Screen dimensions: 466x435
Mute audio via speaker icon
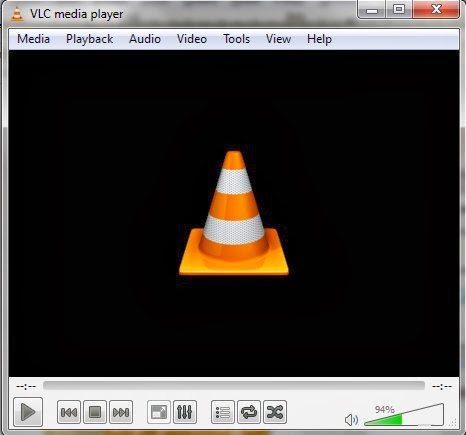pos(351,420)
